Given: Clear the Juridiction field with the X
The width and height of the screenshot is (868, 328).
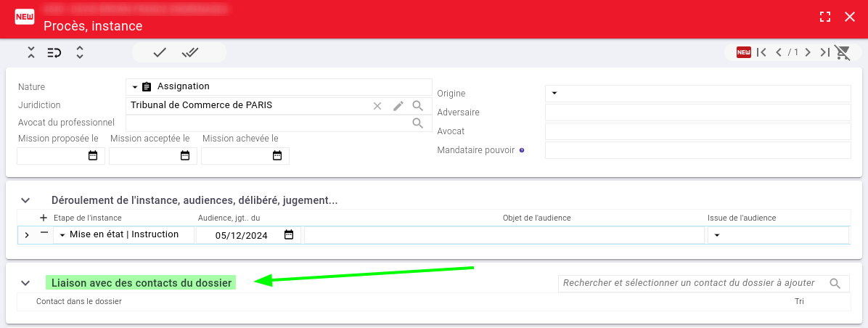Looking at the screenshot, I should tap(377, 106).
